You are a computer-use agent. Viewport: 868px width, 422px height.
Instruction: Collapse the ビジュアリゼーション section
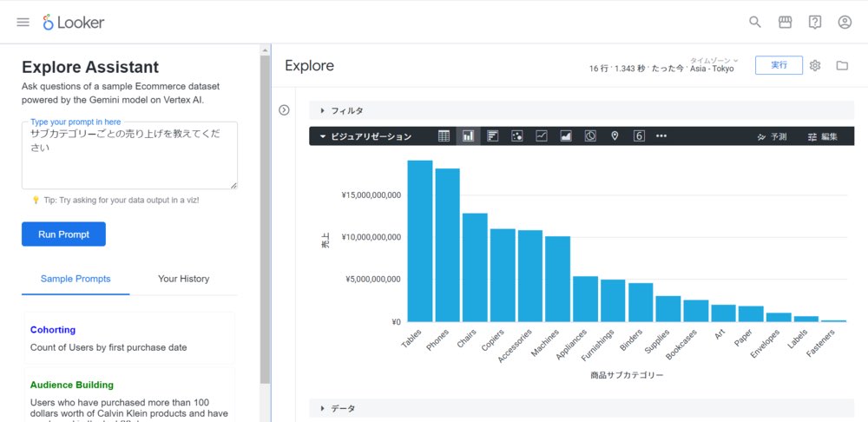tap(366, 136)
